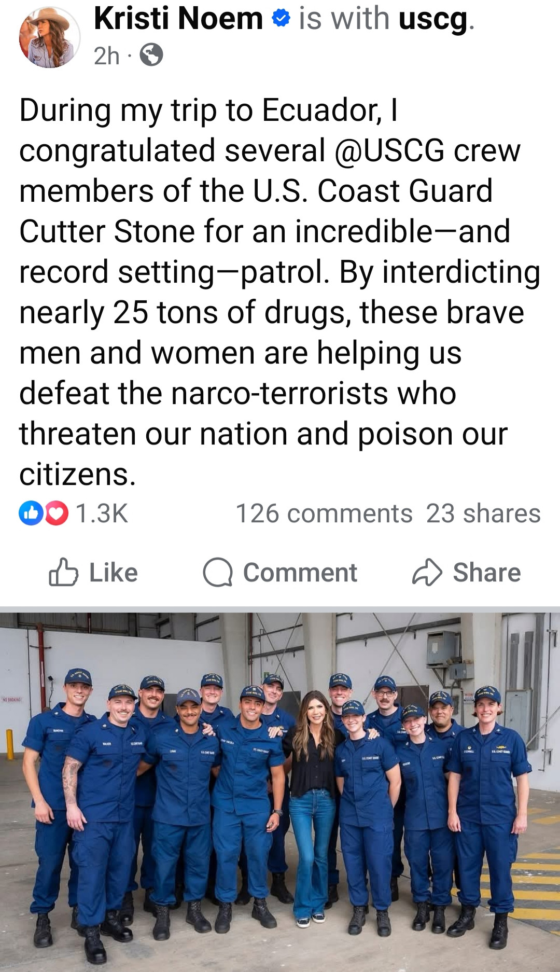View the 23 shares list

[483, 513]
